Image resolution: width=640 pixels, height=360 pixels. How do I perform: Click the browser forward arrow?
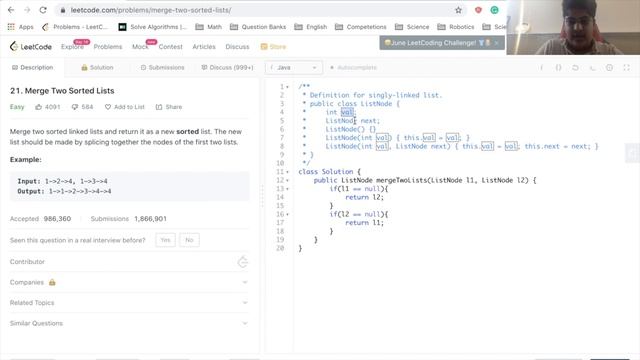(27, 10)
